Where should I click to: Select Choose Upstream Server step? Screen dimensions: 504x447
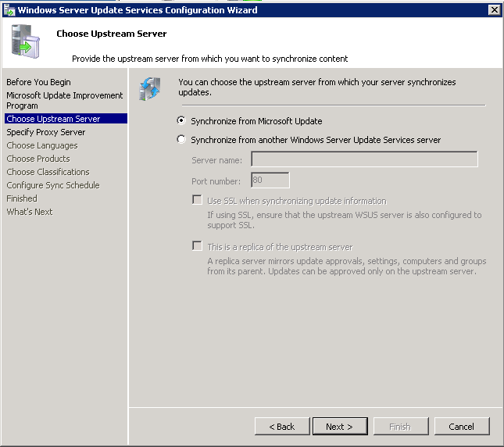tap(53, 119)
